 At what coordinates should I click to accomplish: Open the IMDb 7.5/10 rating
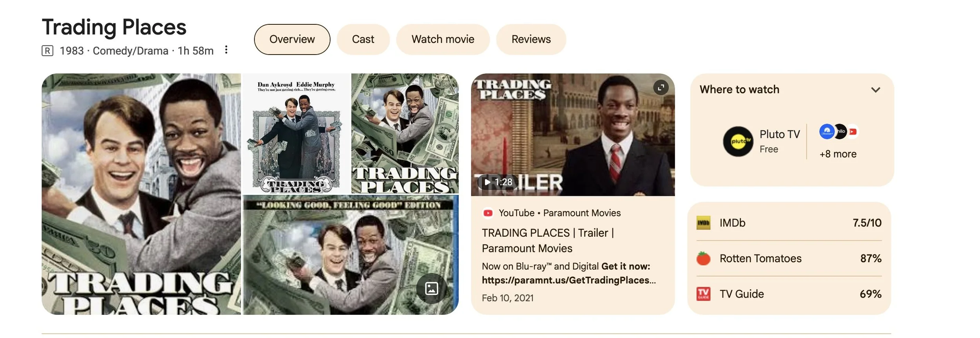(x=789, y=223)
